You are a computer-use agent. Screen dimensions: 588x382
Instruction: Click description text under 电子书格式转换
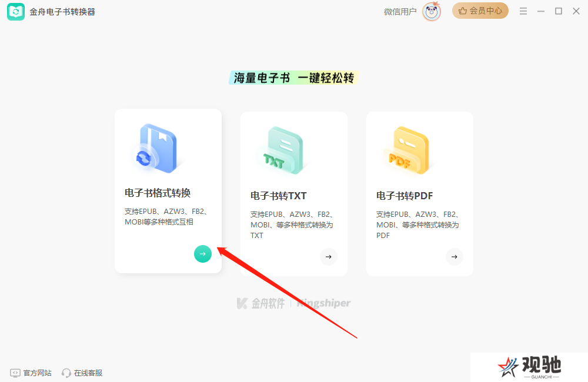point(166,217)
